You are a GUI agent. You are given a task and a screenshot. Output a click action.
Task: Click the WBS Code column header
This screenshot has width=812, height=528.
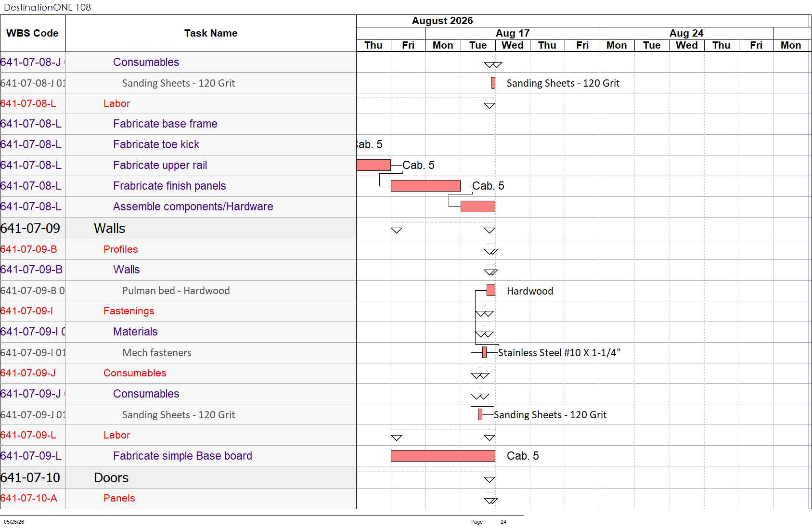tap(33, 33)
